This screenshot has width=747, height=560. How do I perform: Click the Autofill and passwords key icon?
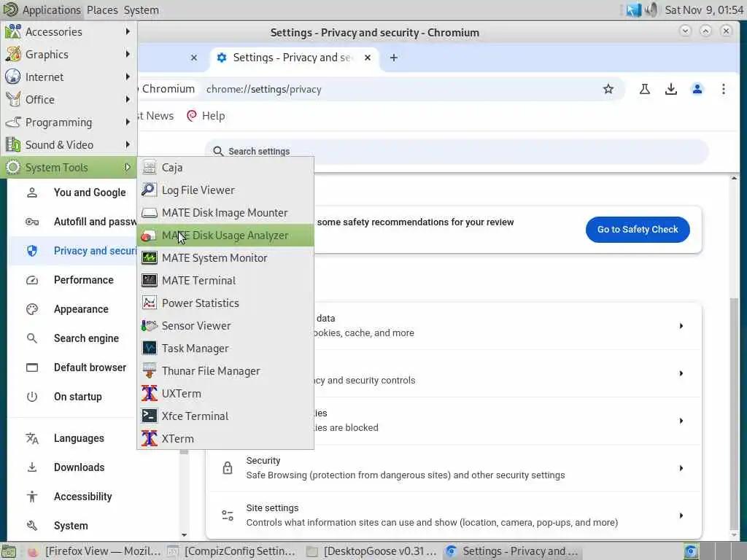click(32, 222)
